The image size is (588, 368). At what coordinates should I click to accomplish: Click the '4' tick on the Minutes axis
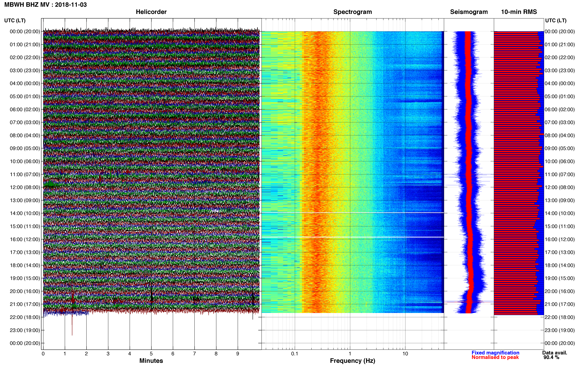click(130, 354)
